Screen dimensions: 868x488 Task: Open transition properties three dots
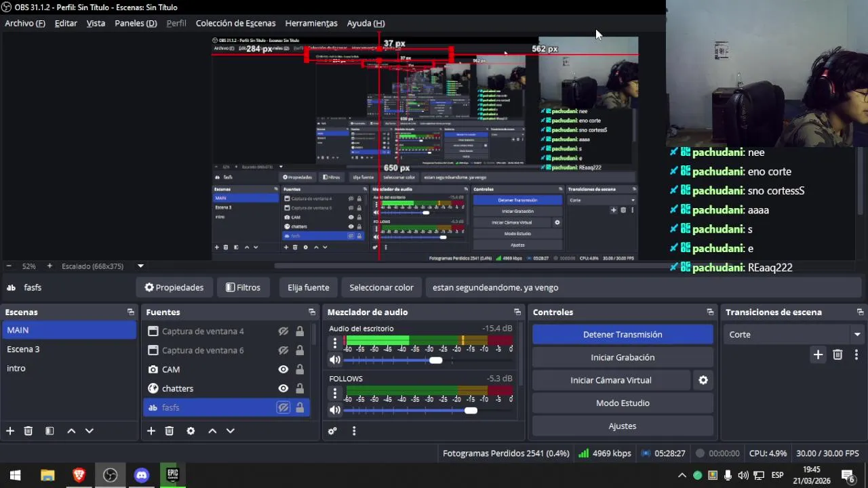[856, 354]
